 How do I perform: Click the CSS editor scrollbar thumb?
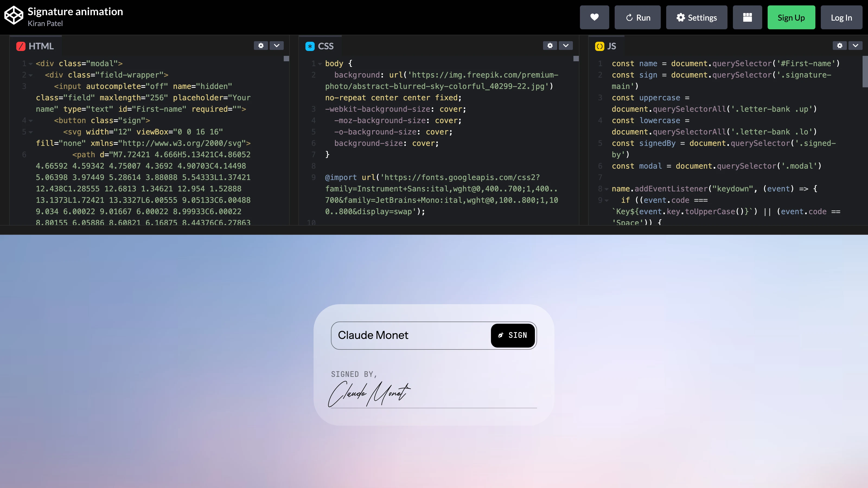pyautogui.click(x=576, y=59)
